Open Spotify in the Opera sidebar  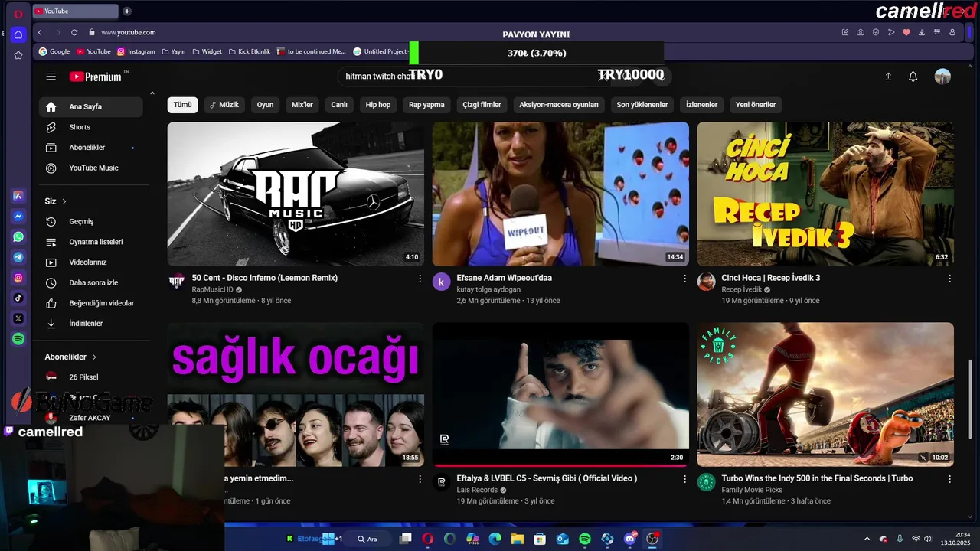pyautogui.click(x=18, y=338)
